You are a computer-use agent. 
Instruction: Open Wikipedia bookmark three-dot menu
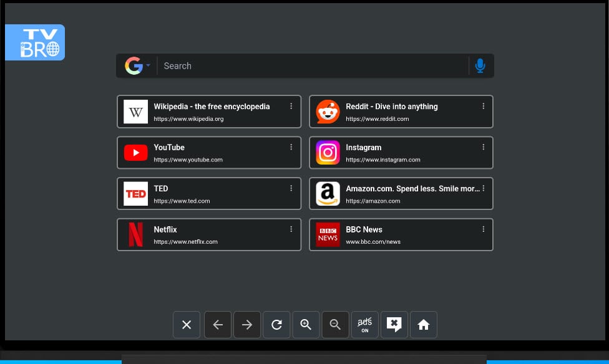(291, 106)
